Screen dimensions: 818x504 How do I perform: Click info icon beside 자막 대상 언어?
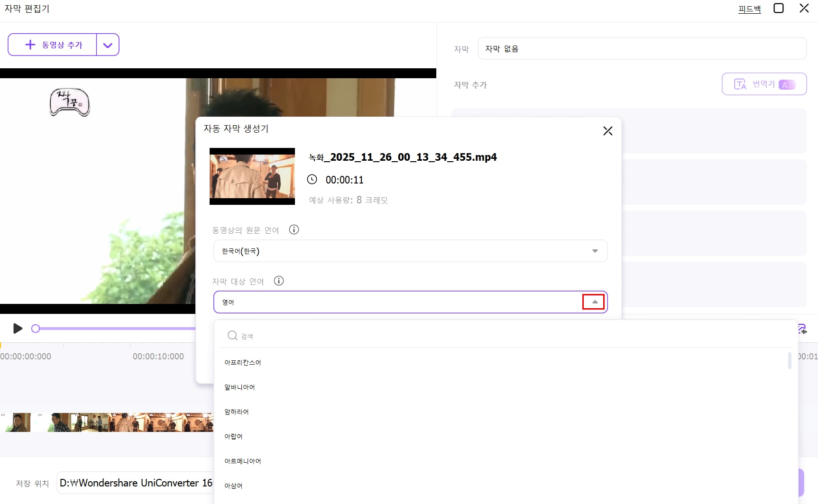click(278, 281)
